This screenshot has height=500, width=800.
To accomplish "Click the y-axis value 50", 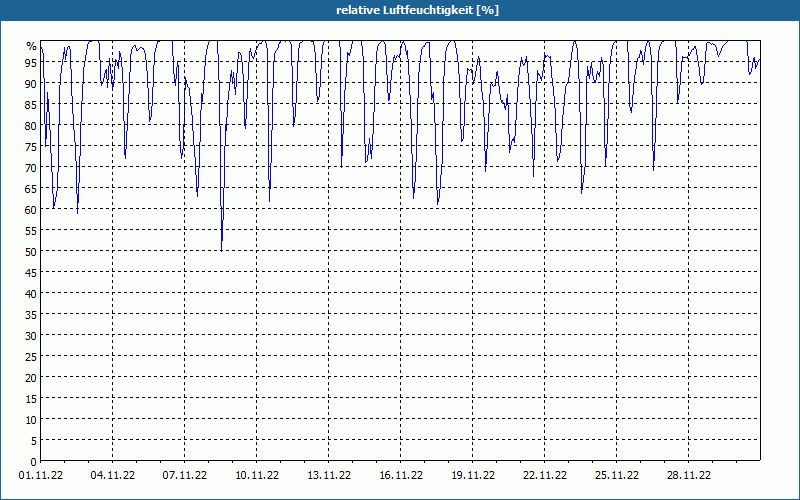I will tap(31, 252).
